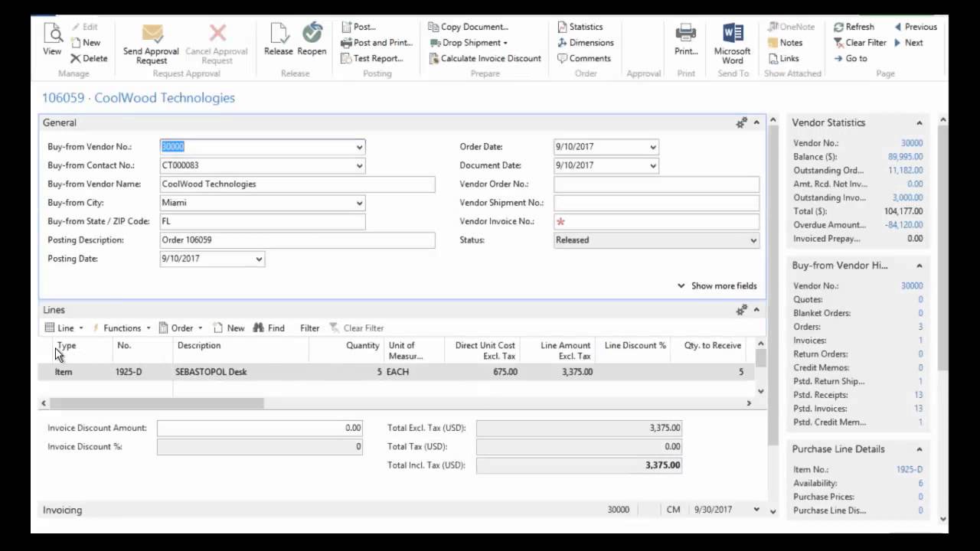
Task: Send document to Microsoft Word
Action: (733, 44)
